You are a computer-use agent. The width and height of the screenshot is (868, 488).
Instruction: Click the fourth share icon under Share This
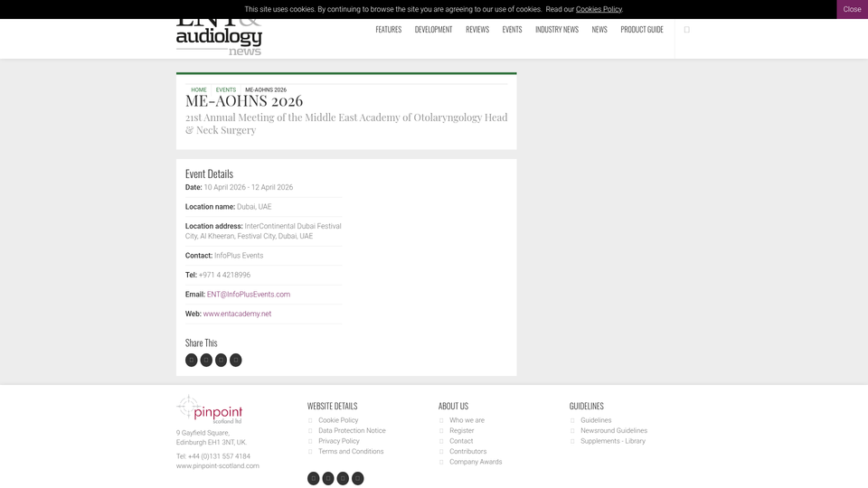236,361
